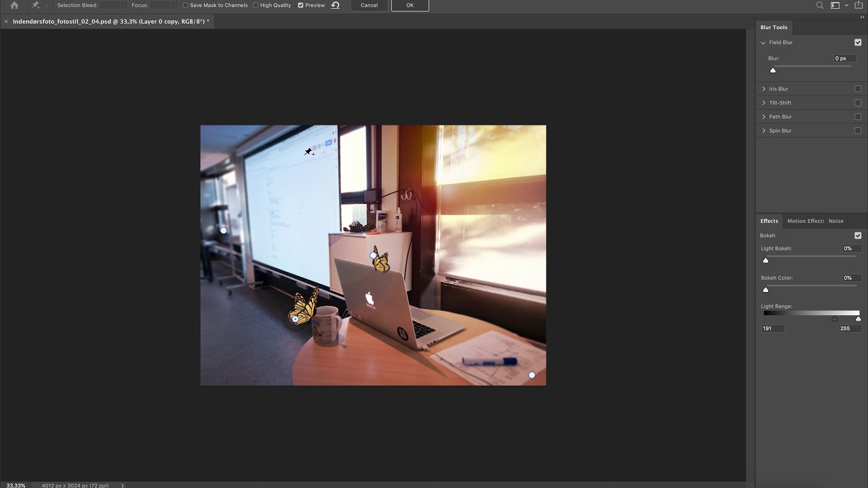Select the blur pin tool icon
Image resolution: width=868 pixels, height=488 pixels.
(x=35, y=5)
